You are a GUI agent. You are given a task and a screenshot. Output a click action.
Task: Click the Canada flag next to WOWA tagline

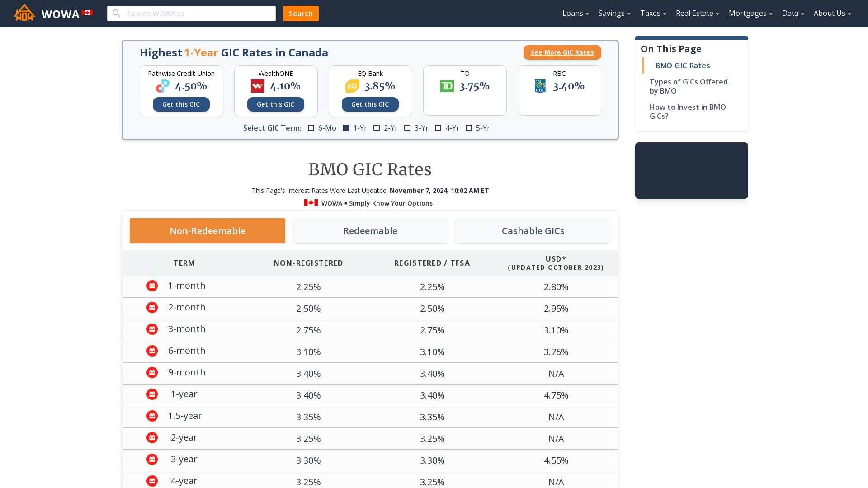tap(311, 203)
